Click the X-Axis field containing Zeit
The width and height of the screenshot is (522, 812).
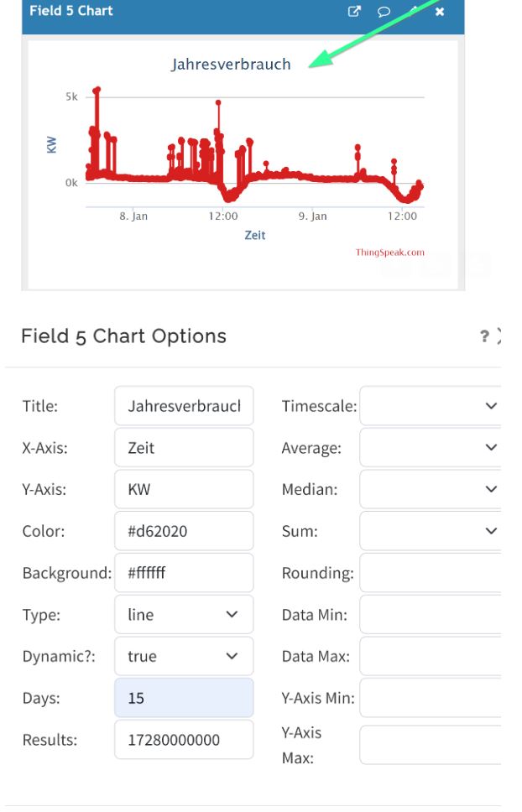click(184, 448)
